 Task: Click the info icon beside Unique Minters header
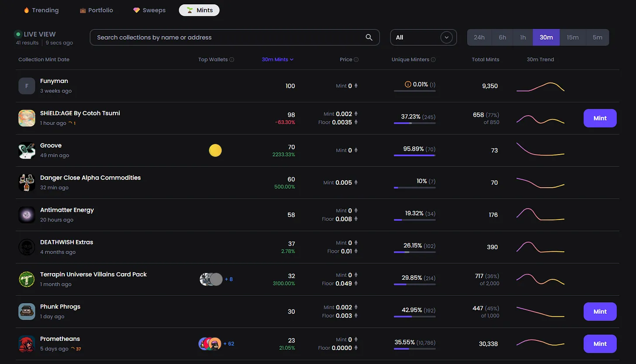pyautogui.click(x=433, y=59)
